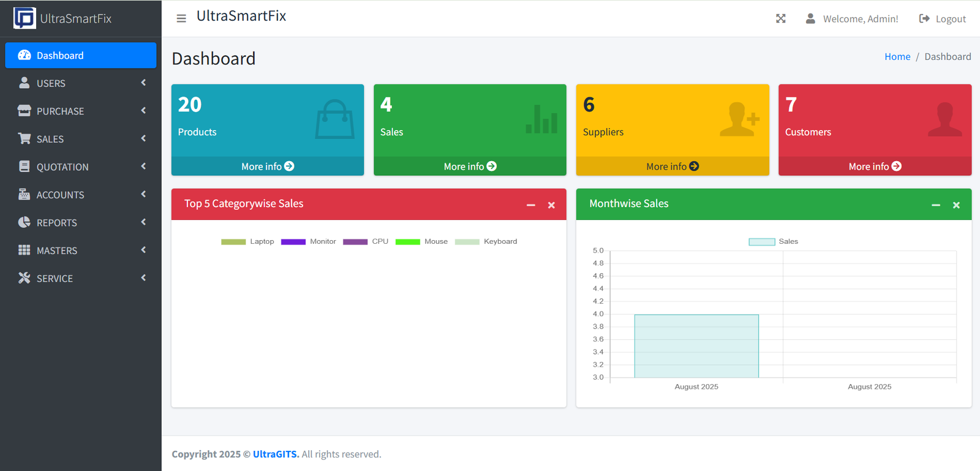Open the QUOTATION sidebar menu
The width and height of the screenshot is (980, 471).
pos(81,167)
